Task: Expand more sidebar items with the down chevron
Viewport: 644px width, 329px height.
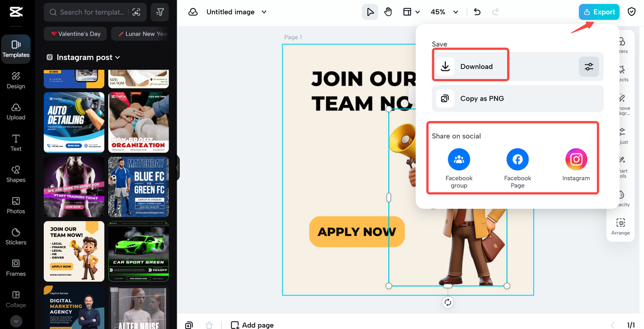Action: [x=16, y=321]
